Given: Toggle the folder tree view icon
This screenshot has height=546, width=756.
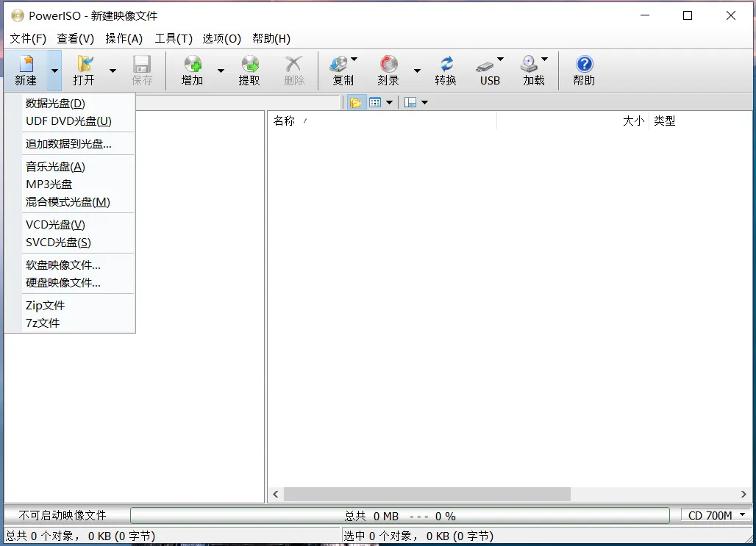Looking at the screenshot, I should pos(356,102).
